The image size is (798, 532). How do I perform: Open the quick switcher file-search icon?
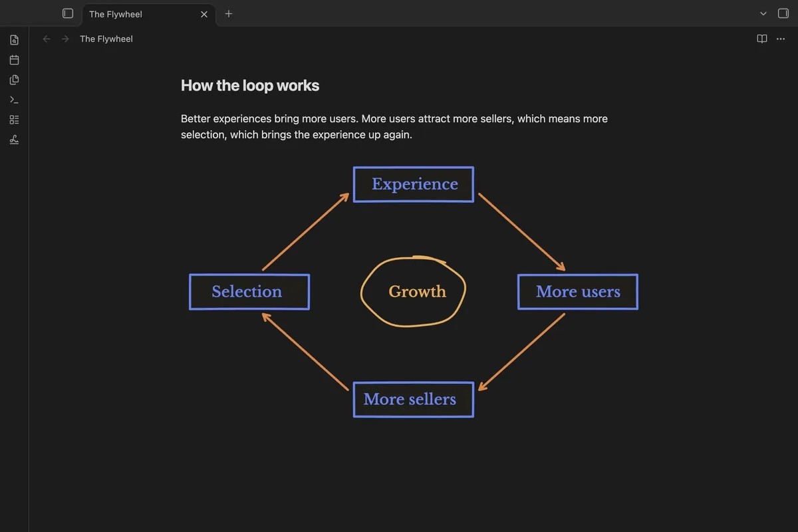click(x=15, y=40)
